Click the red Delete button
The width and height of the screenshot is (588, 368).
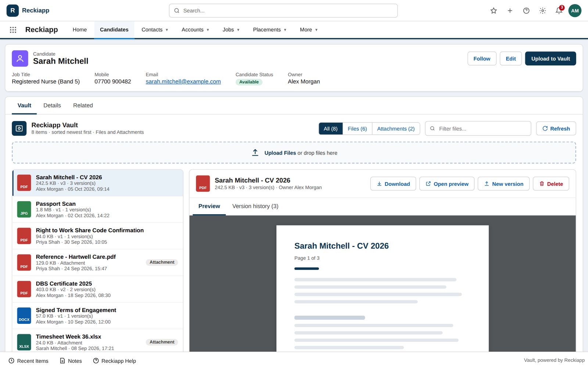(551, 184)
